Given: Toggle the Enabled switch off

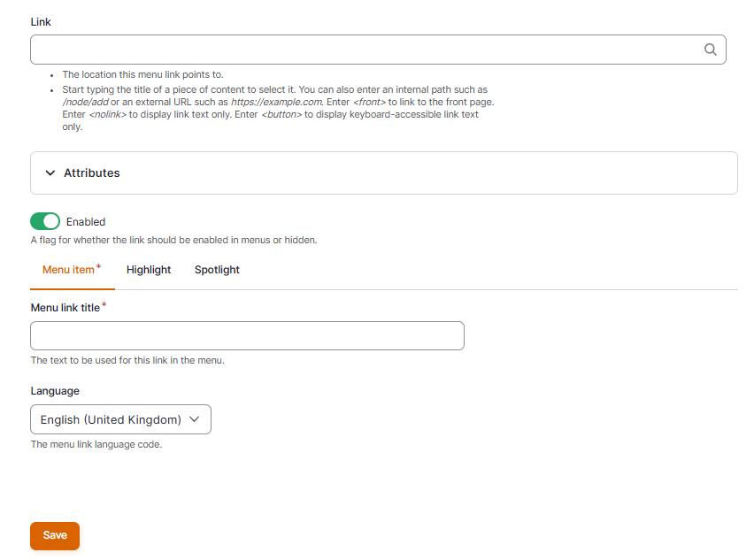Looking at the screenshot, I should [45, 221].
